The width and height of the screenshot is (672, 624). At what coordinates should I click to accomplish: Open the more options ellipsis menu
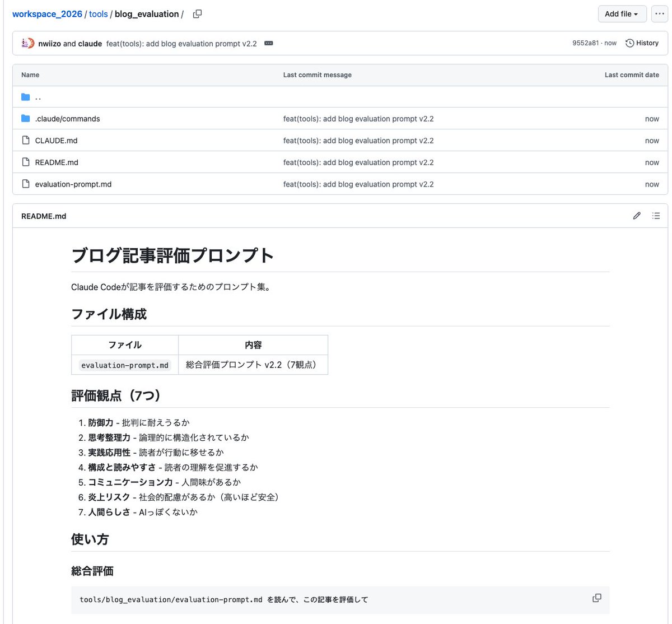point(659,13)
